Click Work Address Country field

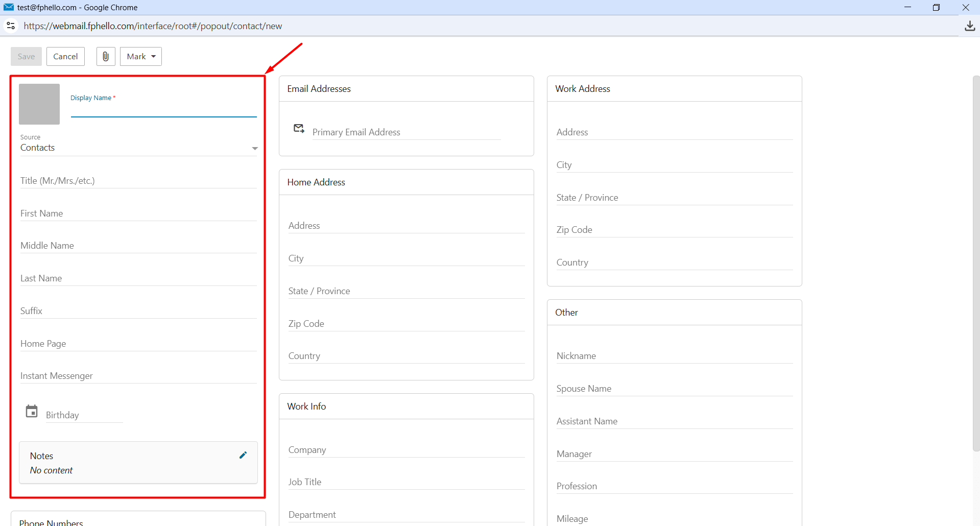[x=675, y=262]
